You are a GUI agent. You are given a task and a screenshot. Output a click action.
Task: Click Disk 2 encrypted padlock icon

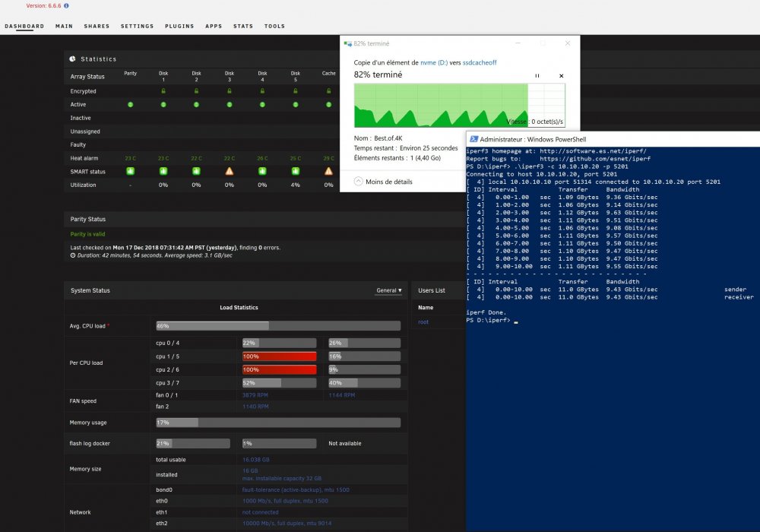[x=196, y=91]
